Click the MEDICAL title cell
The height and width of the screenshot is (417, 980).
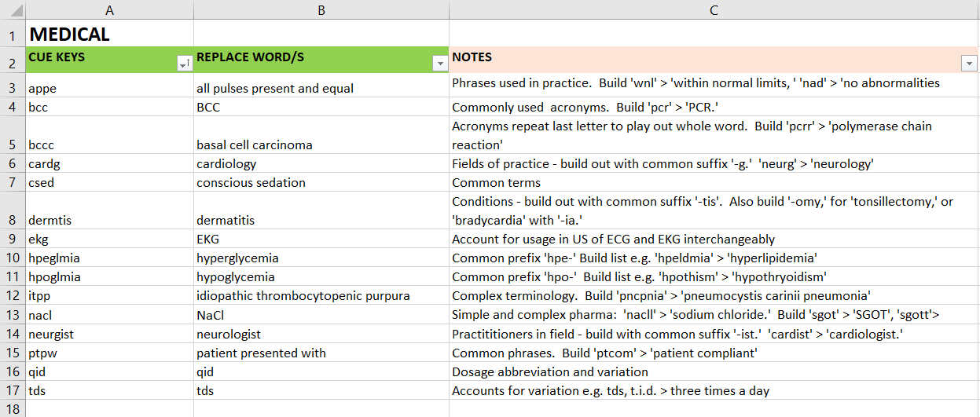[109, 34]
